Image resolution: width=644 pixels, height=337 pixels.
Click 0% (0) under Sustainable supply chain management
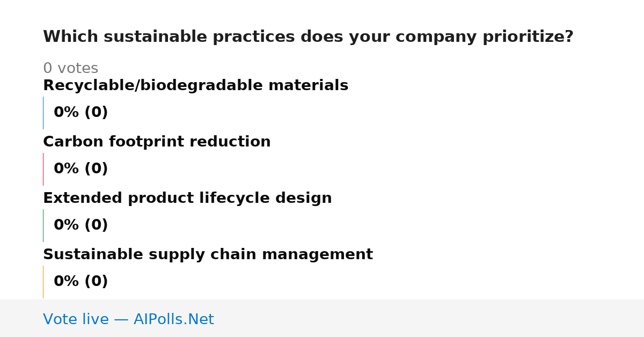(80, 282)
